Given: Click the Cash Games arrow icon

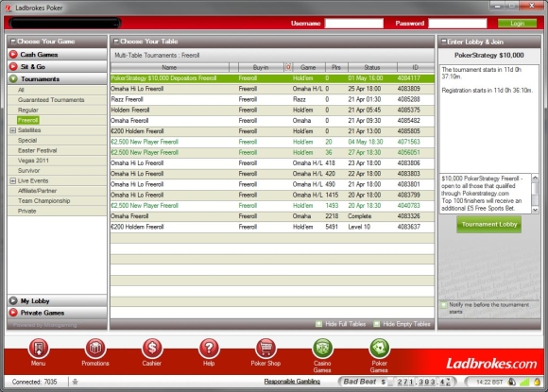Looking at the screenshot, I should click(13, 54).
